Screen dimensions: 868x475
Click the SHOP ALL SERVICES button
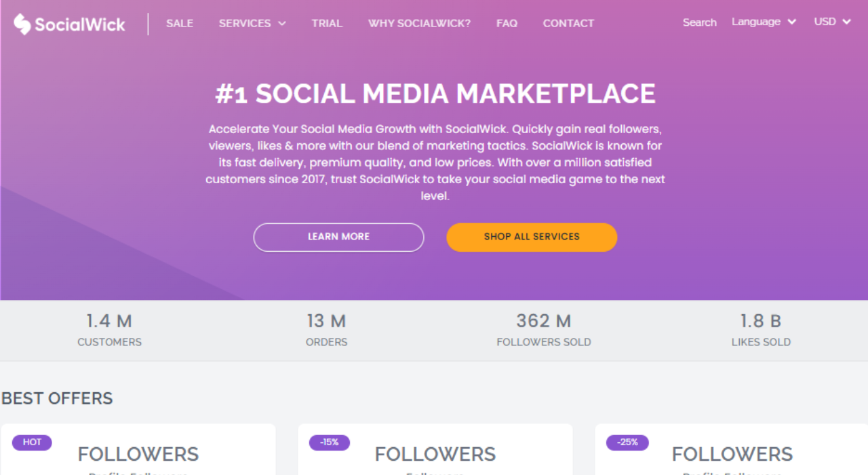pos(532,237)
